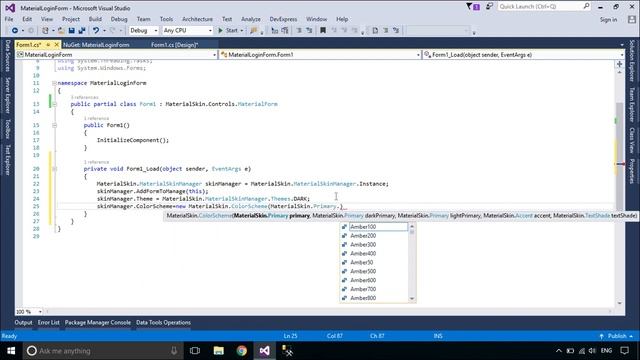This screenshot has width=640, height=360.
Task: Click the feedback notifications flag icon
Action: 473,7
